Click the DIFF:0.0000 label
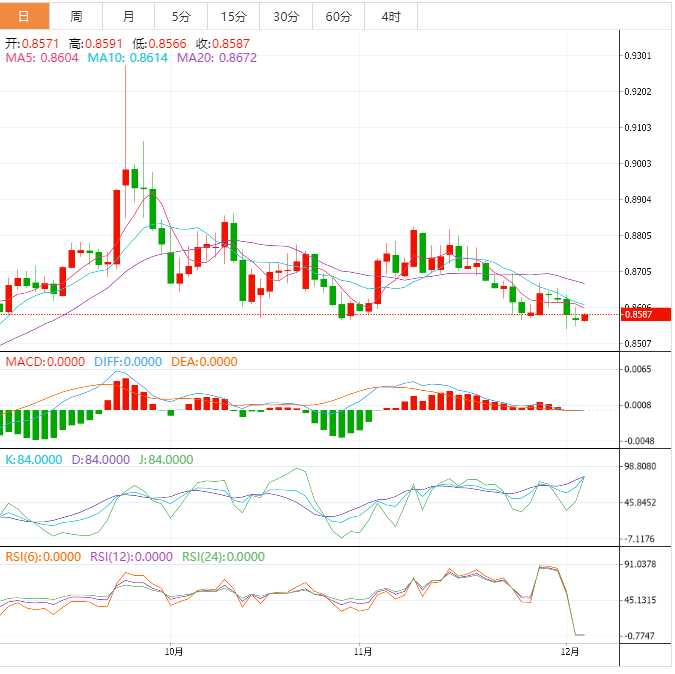675x674 pixels. click(128, 362)
